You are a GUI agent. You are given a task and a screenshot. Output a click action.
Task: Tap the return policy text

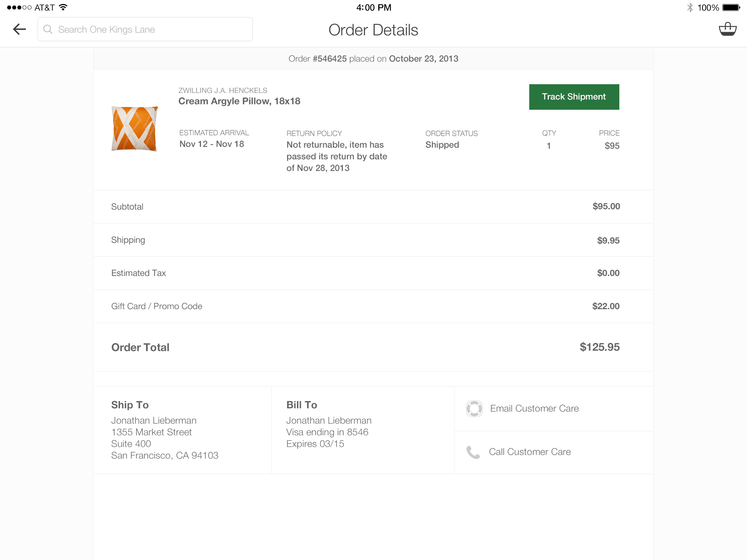(336, 156)
